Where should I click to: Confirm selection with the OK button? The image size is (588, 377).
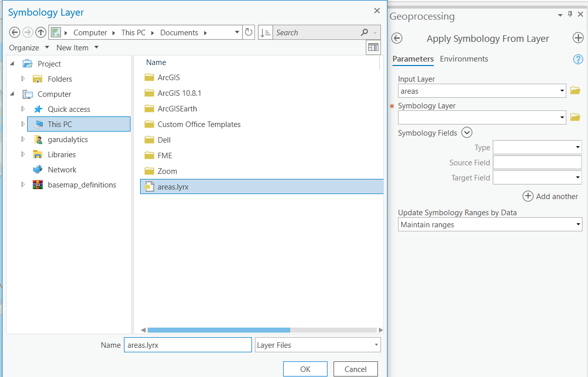pos(305,368)
